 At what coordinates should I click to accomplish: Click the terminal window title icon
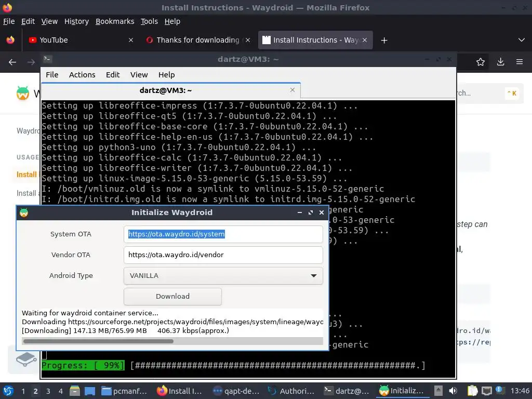click(47, 59)
